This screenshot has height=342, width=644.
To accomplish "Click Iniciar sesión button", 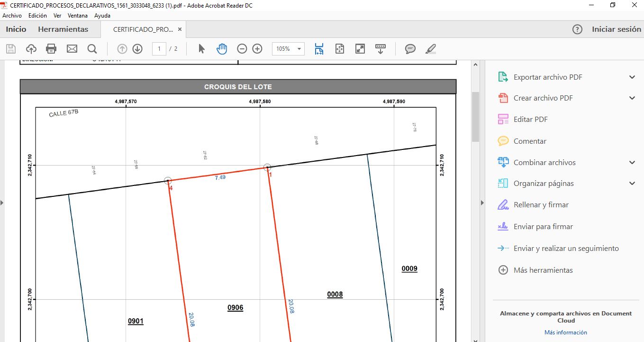I will (616, 29).
